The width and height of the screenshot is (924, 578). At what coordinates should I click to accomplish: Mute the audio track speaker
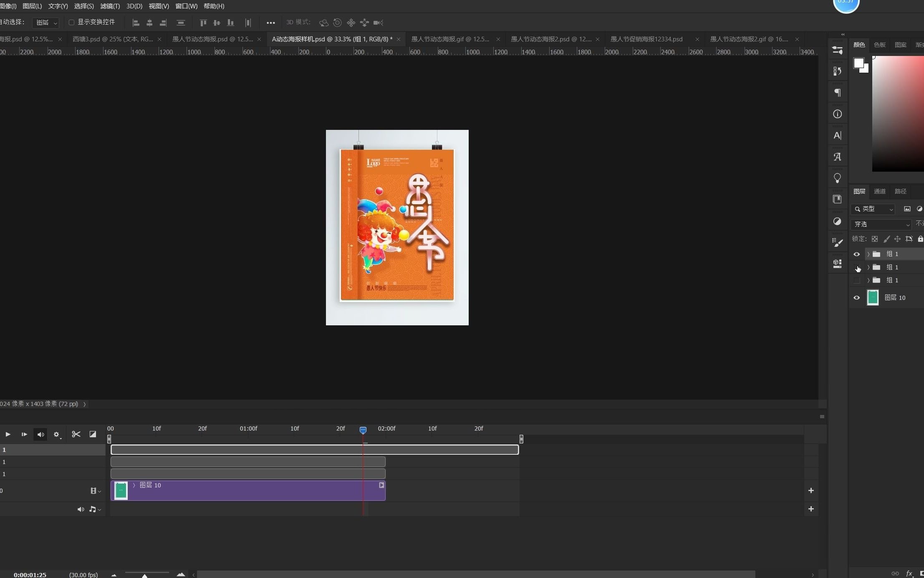point(81,509)
